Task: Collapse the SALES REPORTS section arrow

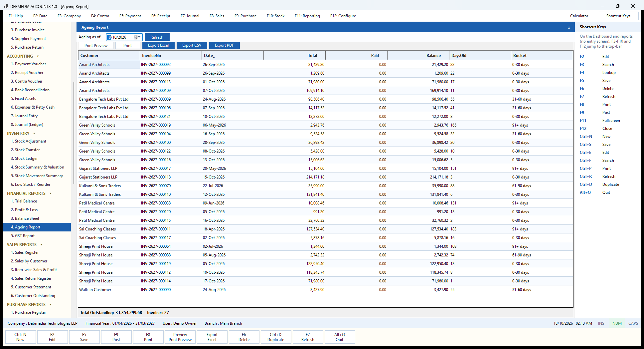Action: [x=42, y=245]
